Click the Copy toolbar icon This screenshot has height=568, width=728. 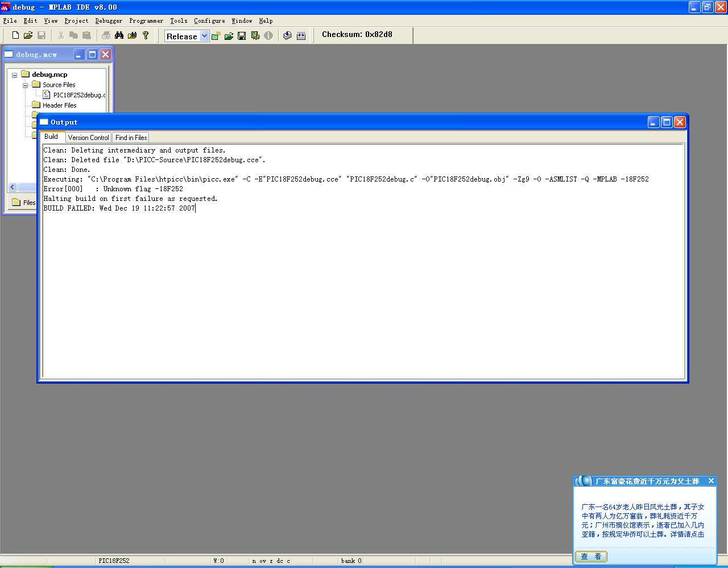point(73,35)
